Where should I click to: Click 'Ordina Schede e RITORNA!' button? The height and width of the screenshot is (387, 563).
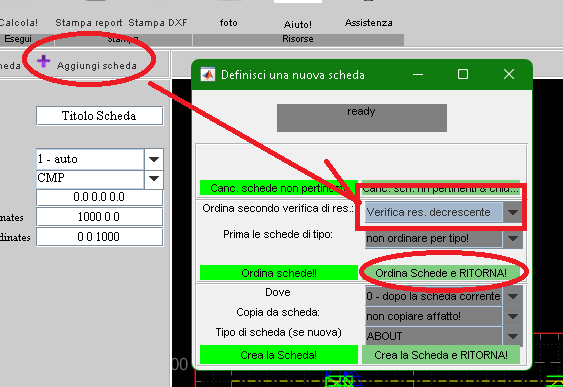pos(441,273)
